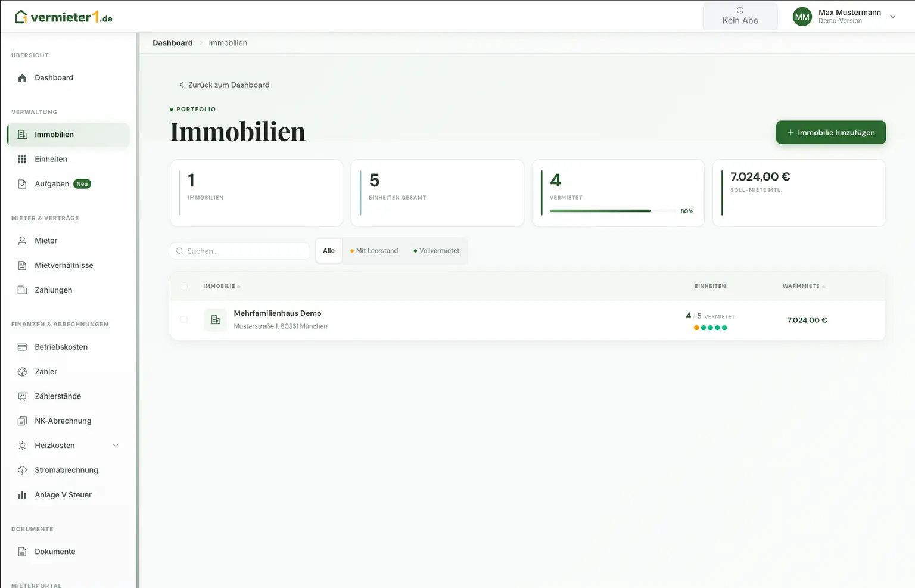915x588 pixels.
Task: Click the Betriebskosten card icon
Action: click(22, 347)
